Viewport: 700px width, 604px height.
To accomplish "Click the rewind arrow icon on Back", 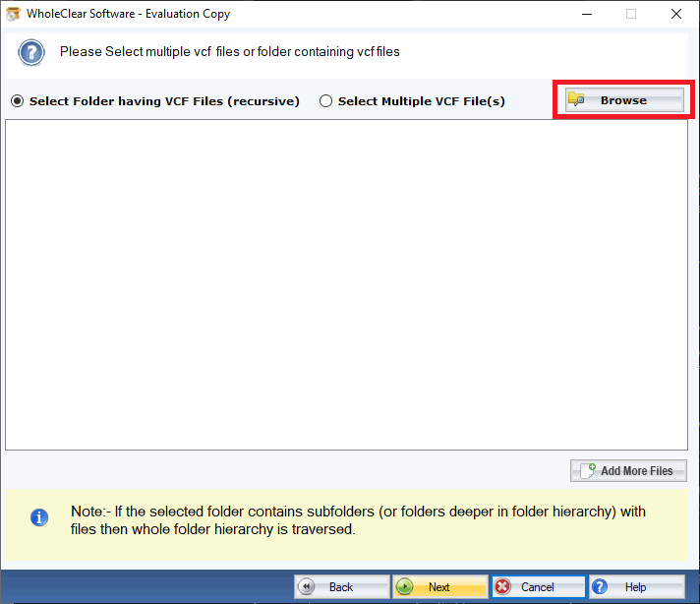I will click(307, 587).
